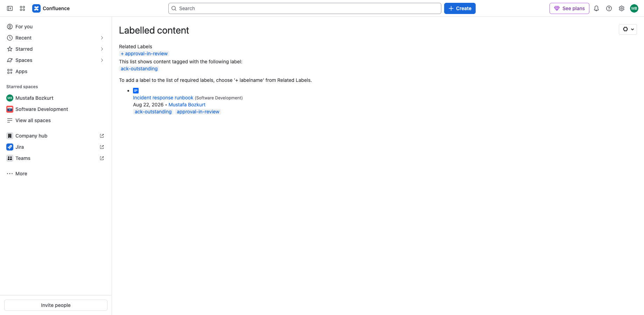Open View all spaces
Image resolution: width=644 pixels, height=315 pixels.
click(x=56, y=120)
